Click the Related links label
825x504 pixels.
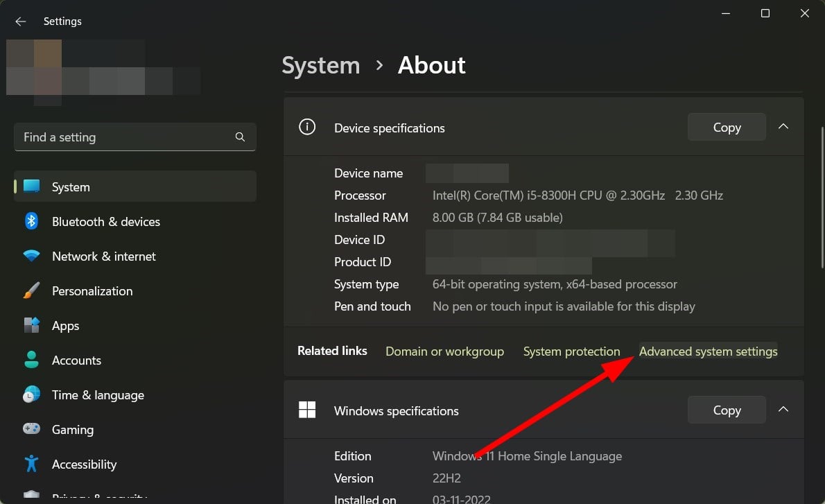pyautogui.click(x=332, y=351)
